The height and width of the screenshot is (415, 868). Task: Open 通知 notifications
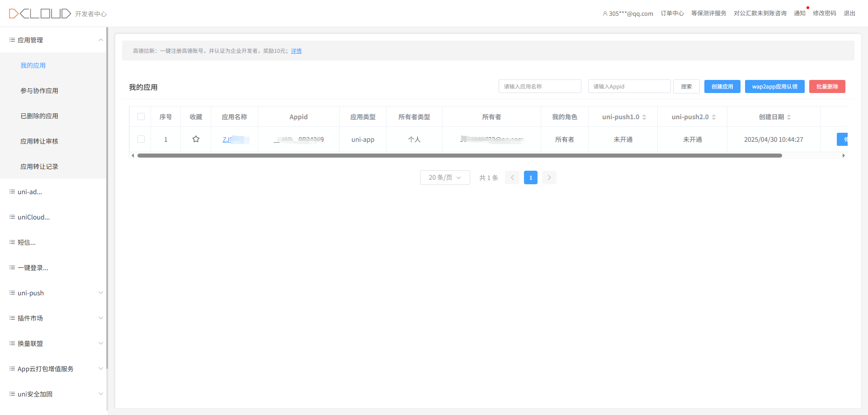pyautogui.click(x=800, y=14)
